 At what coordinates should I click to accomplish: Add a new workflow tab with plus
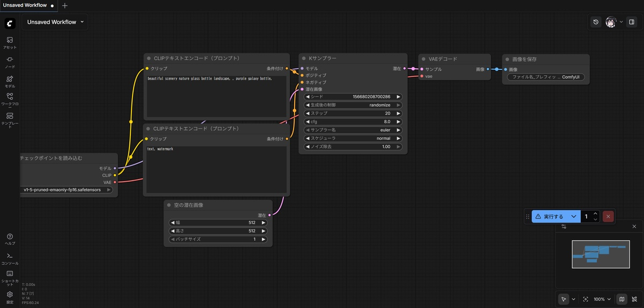click(x=65, y=5)
